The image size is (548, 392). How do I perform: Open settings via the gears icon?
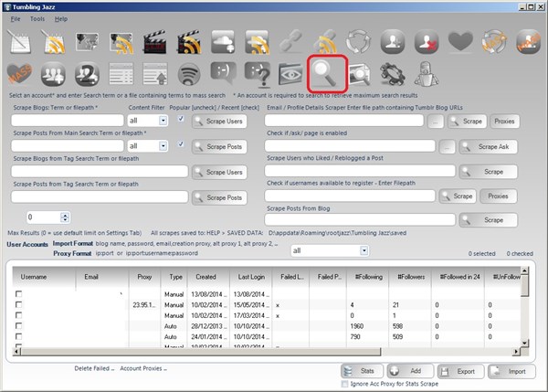(x=393, y=74)
